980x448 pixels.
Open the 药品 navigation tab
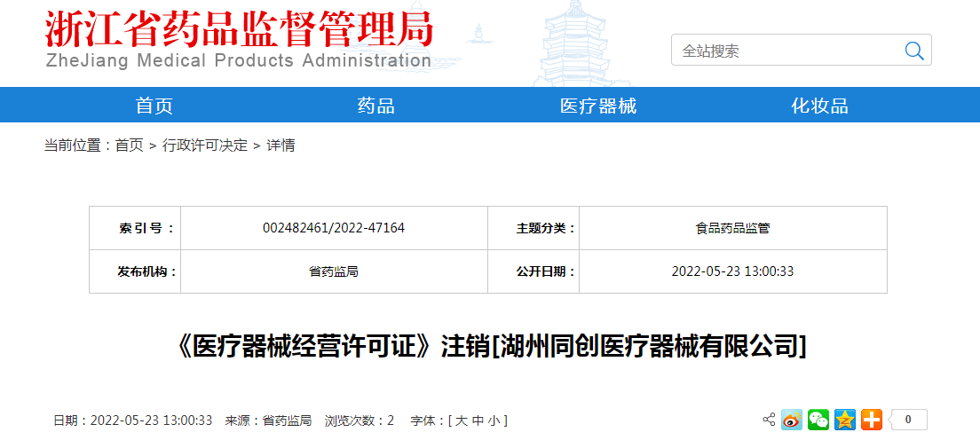click(375, 106)
